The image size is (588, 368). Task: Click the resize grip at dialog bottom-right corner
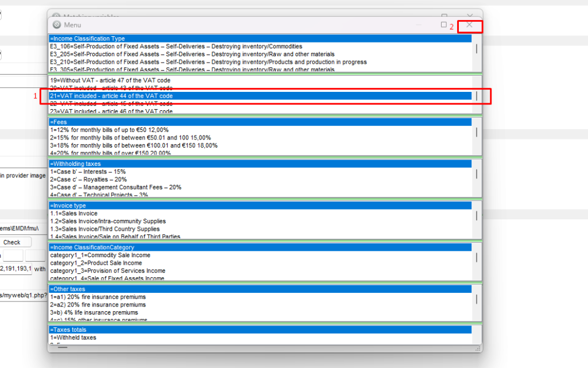[478, 347]
